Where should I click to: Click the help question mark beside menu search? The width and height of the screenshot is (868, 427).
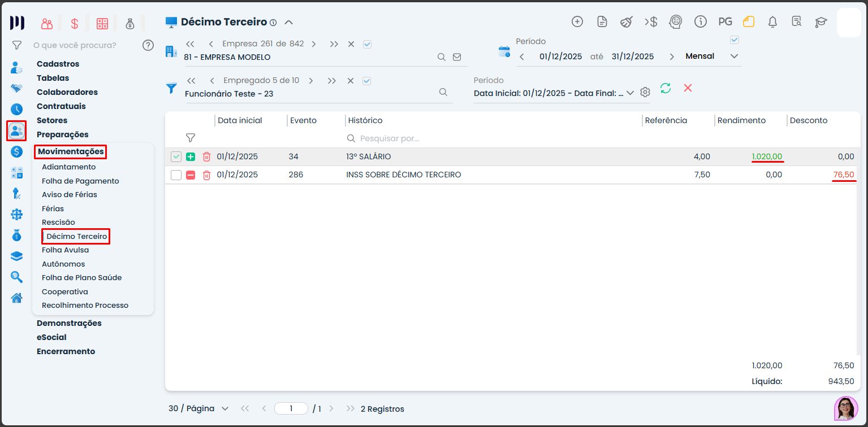[x=148, y=45]
